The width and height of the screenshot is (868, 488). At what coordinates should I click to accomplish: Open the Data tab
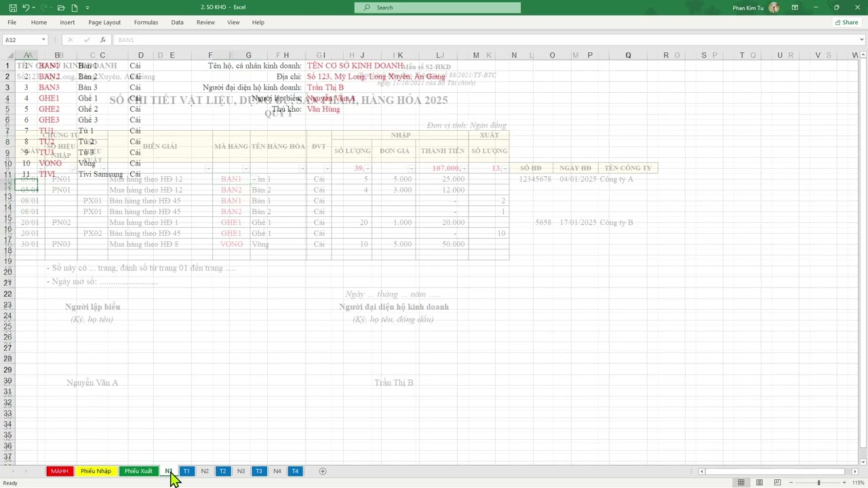[x=177, y=22]
